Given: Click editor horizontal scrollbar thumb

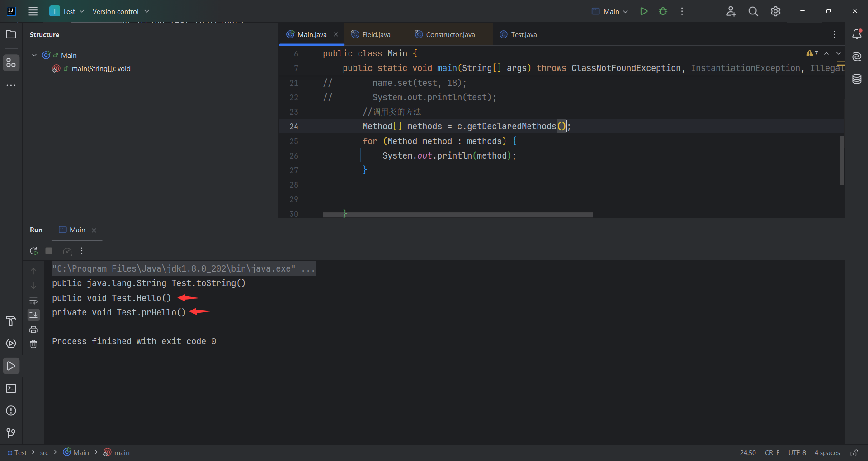Looking at the screenshot, I should [458, 215].
